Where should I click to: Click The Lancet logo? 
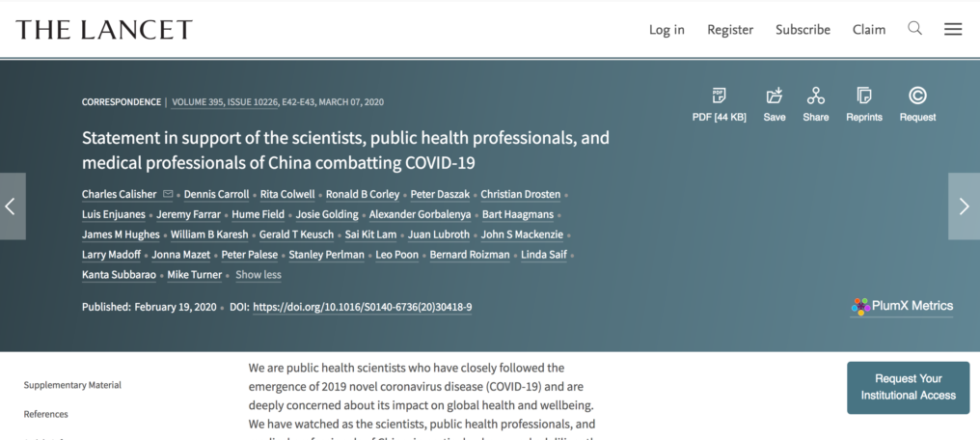pos(104,29)
